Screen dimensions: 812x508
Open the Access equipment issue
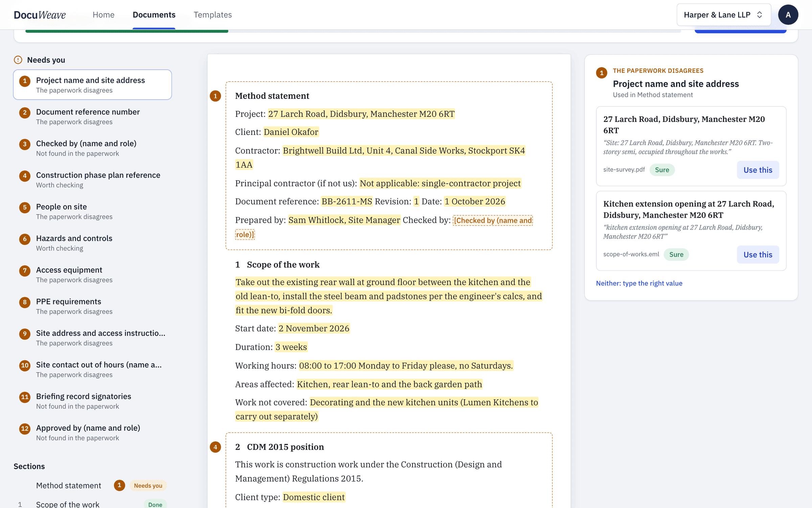pos(92,274)
